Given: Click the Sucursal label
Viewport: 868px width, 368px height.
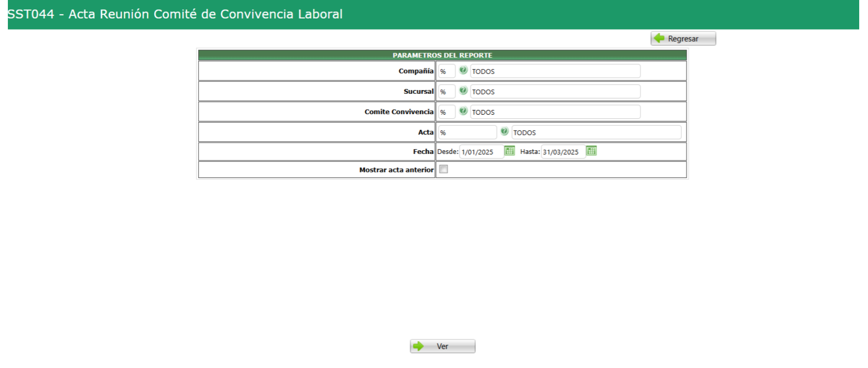Looking at the screenshot, I should (x=418, y=91).
